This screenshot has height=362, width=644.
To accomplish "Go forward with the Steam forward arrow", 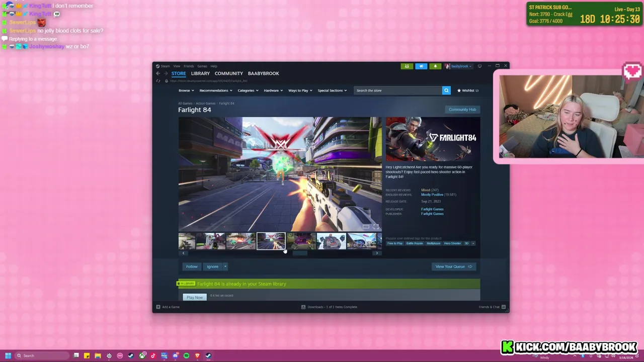I will [x=165, y=73].
